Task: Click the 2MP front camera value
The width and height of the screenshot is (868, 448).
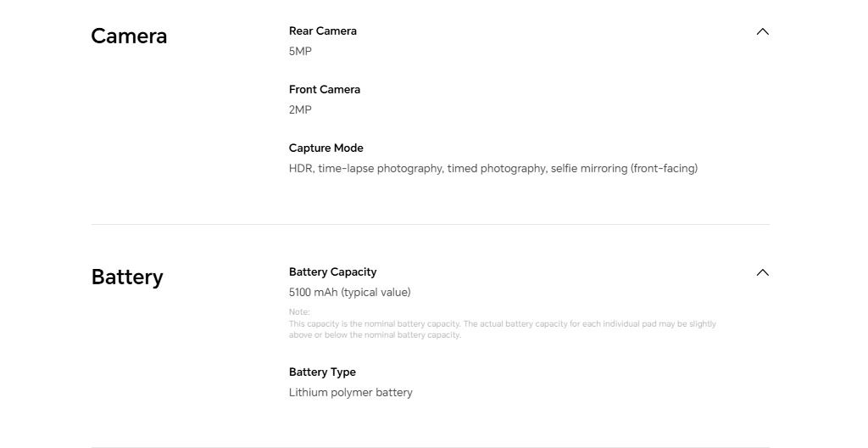Action: coord(300,109)
